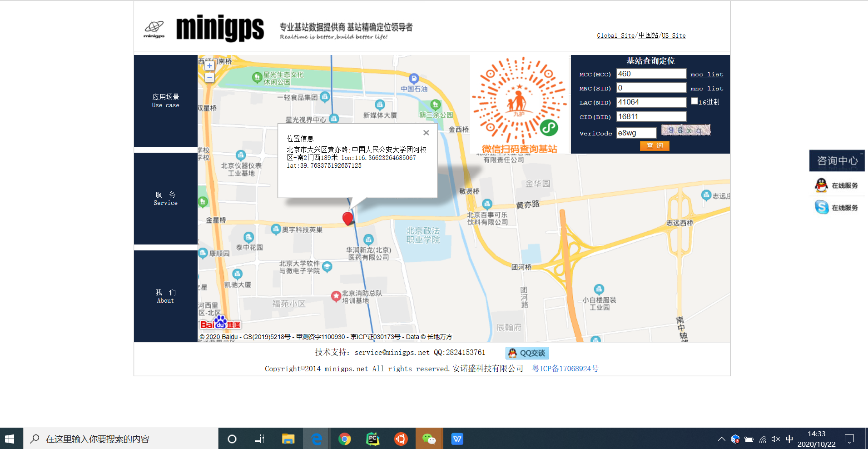Click the 志远庄 map marker

click(x=706, y=195)
